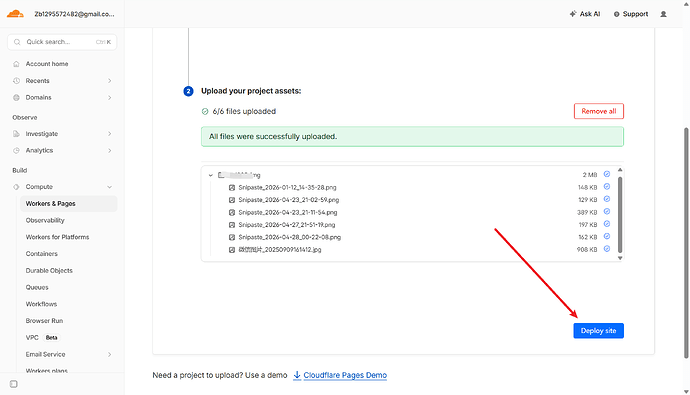Click the Deploy site button
The height and width of the screenshot is (395, 690).
coord(598,331)
